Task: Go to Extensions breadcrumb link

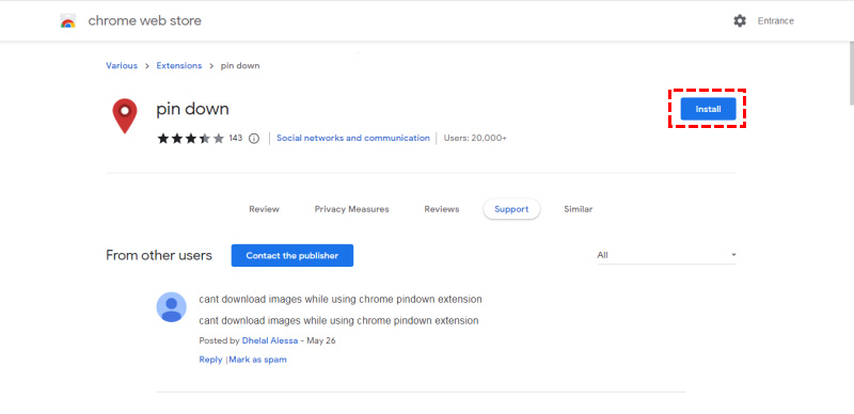Action: 181,66
